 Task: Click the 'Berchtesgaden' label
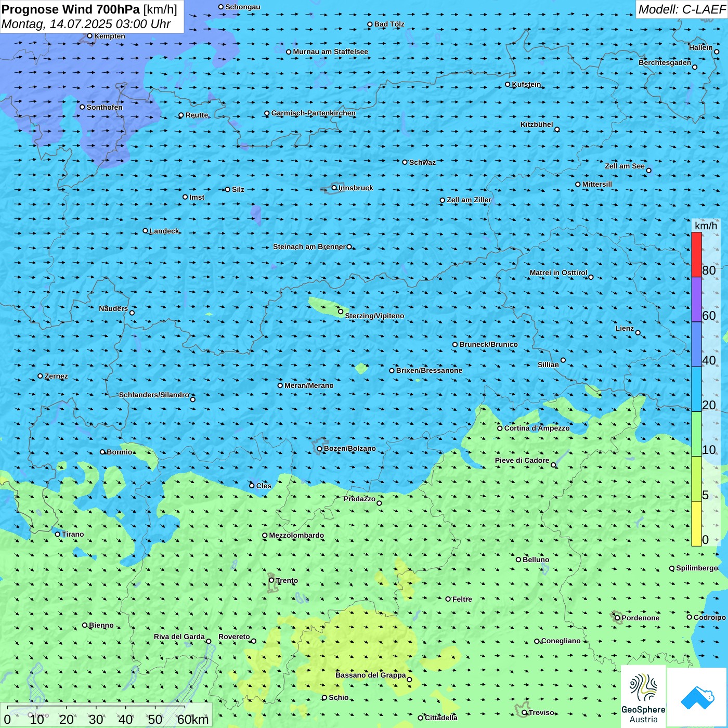(665, 62)
